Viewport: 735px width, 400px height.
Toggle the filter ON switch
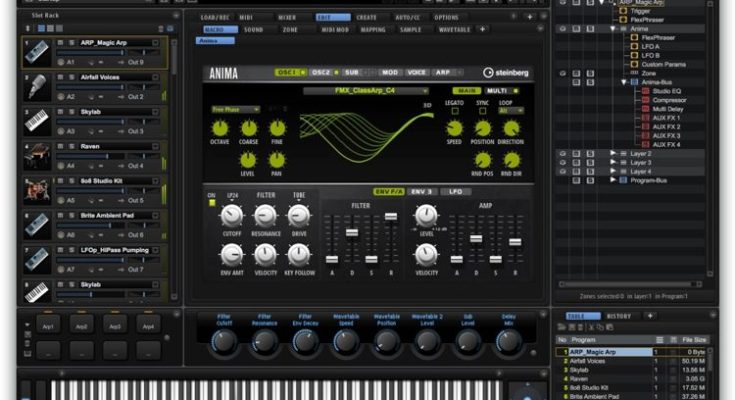[x=211, y=201]
